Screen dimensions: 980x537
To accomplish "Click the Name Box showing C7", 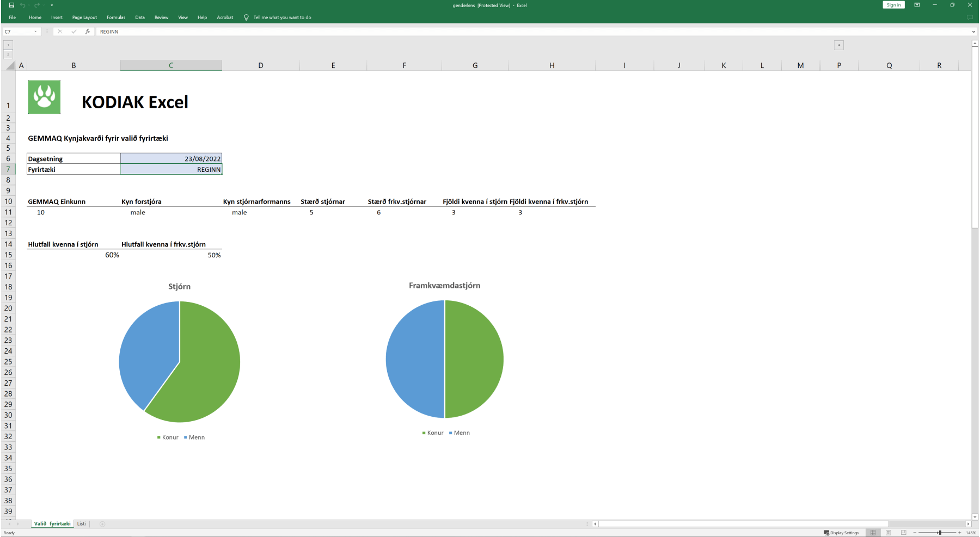I will point(18,32).
